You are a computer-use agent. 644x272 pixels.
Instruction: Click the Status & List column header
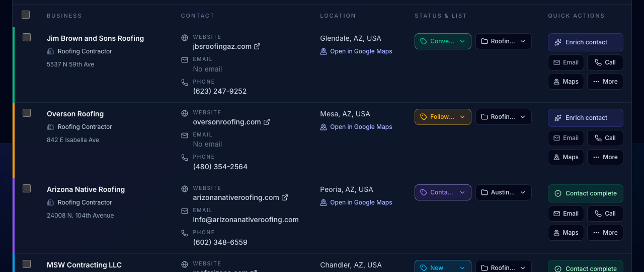click(x=441, y=16)
